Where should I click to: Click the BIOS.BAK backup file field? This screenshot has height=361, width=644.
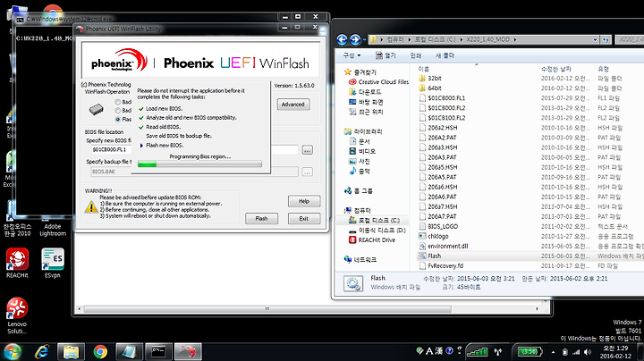pyautogui.click(x=194, y=172)
